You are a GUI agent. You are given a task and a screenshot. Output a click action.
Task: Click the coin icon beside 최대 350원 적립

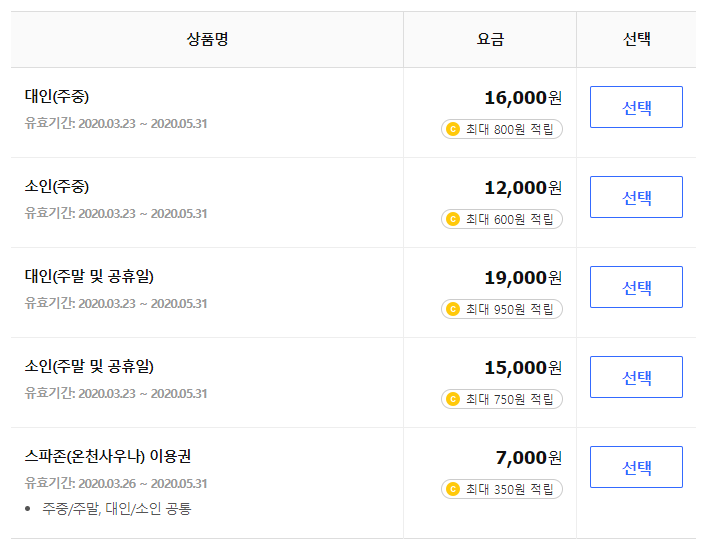453,489
